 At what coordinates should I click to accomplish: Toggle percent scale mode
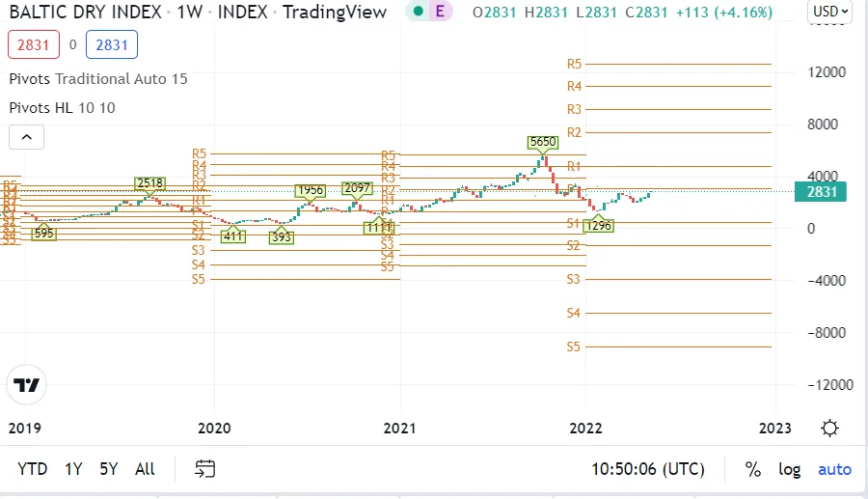point(752,469)
